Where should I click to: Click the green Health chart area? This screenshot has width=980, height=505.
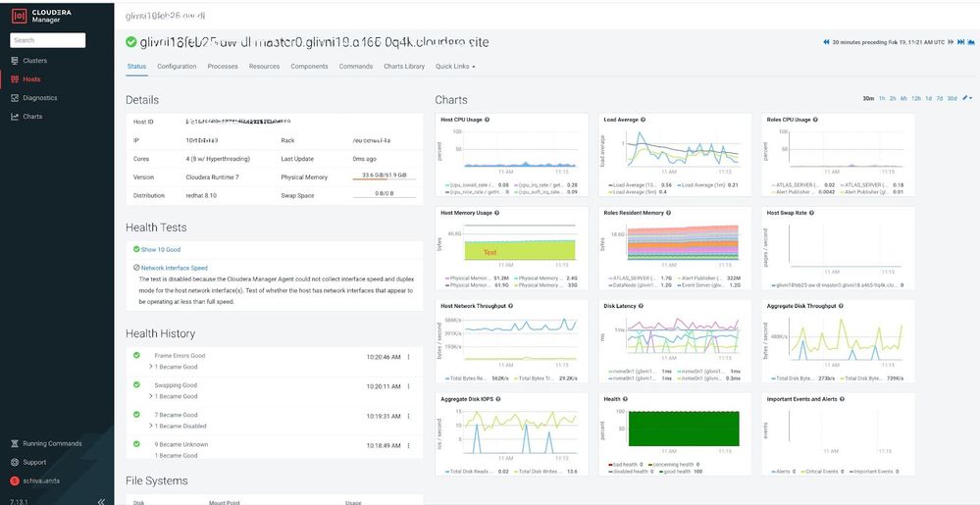pyautogui.click(x=684, y=429)
